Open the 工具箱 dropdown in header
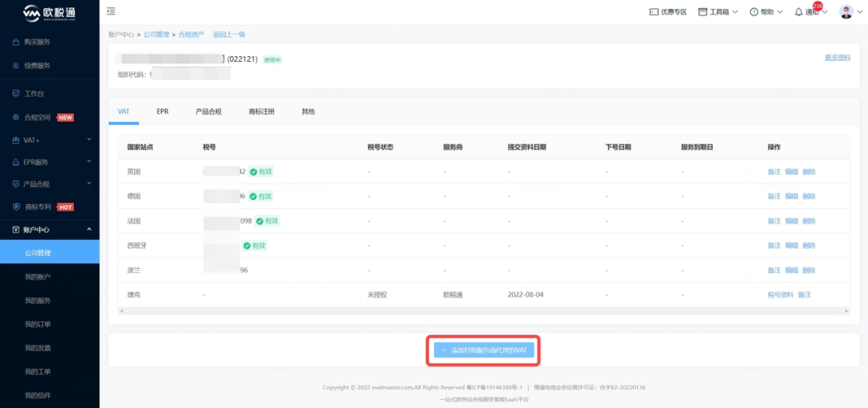Screen dimensions: 868x408 pos(719,12)
